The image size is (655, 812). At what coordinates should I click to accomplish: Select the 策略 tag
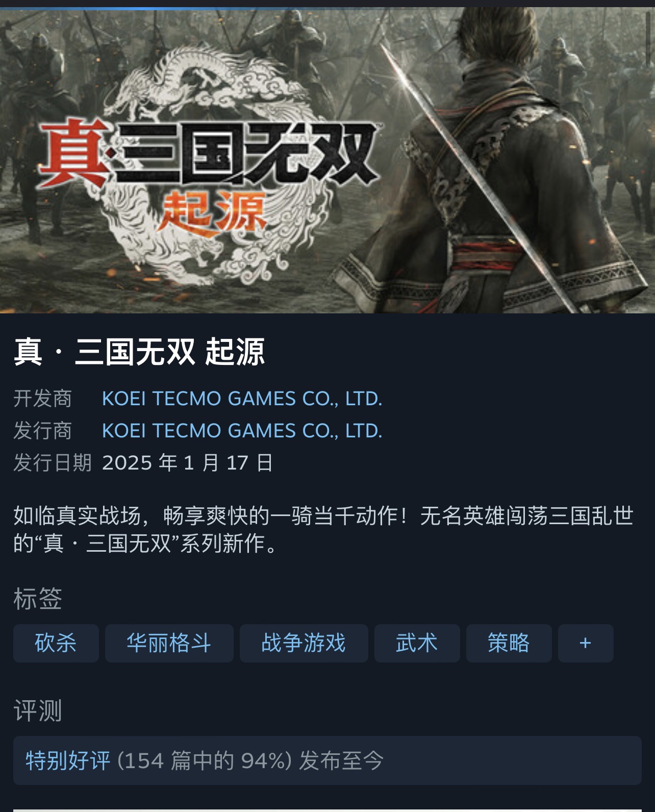pos(509,643)
